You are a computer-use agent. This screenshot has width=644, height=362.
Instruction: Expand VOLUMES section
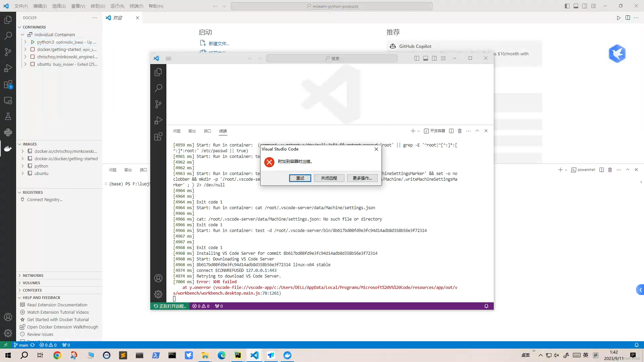click(20, 283)
